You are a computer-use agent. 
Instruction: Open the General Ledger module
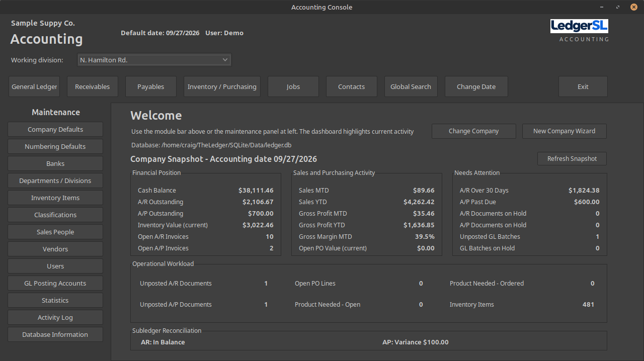click(34, 86)
